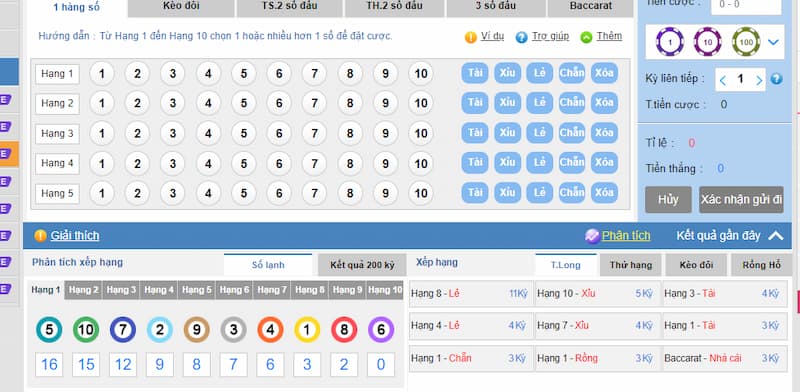Increase Kỳ liên tiếp with right arrow
The width and height of the screenshot is (800, 392).
(x=759, y=80)
